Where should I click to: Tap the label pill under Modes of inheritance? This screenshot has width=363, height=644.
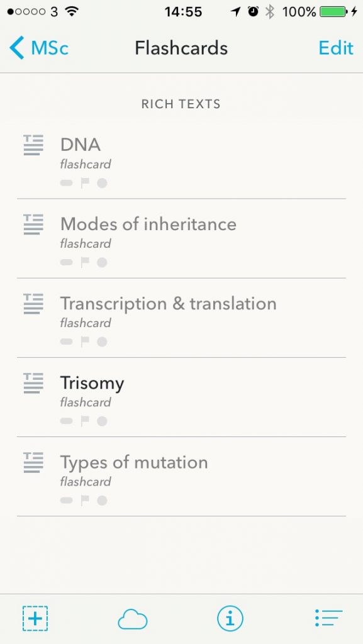(x=67, y=262)
